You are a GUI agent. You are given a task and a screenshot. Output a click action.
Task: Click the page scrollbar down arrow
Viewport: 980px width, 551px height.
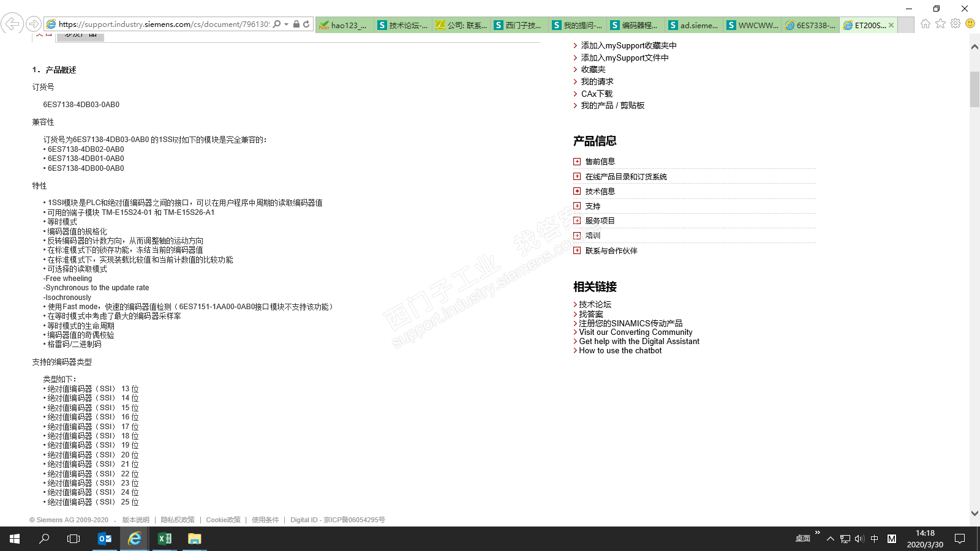tap(974, 514)
